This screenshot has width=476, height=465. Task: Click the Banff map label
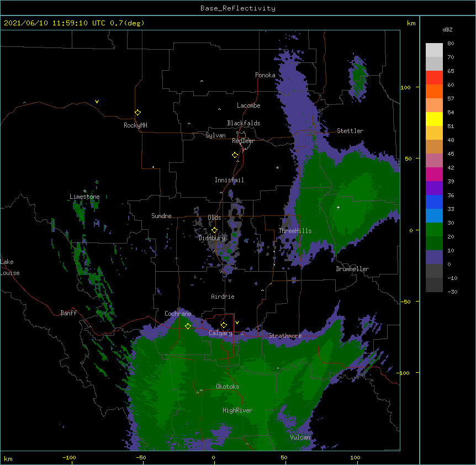(68, 313)
